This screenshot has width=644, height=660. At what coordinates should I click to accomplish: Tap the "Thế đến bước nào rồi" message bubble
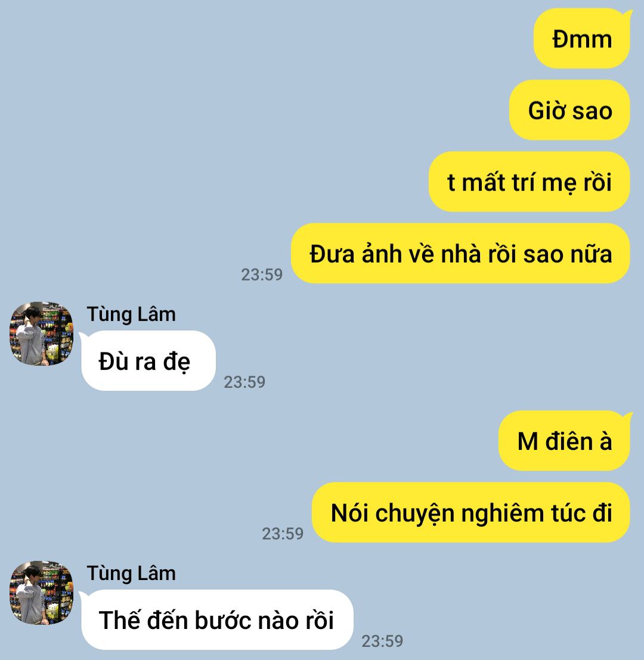[x=216, y=619]
